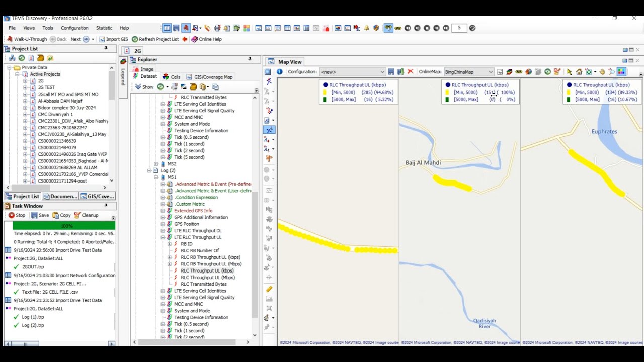Click the yellow [Min, 5000) swatch in the first map legend

(x=325, y=92)
